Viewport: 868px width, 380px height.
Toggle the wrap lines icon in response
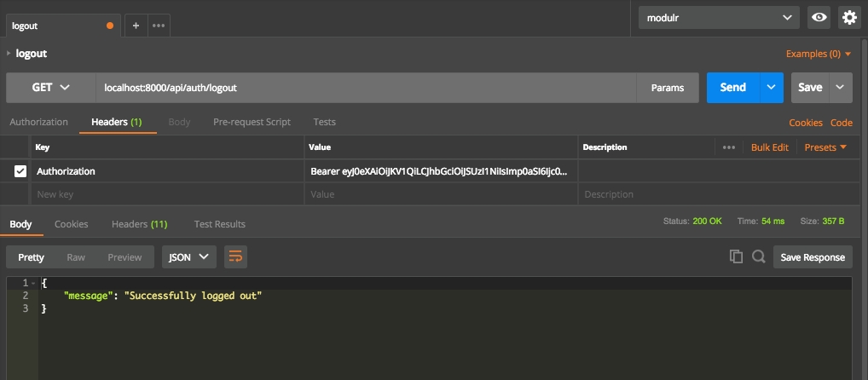(235, 256)
